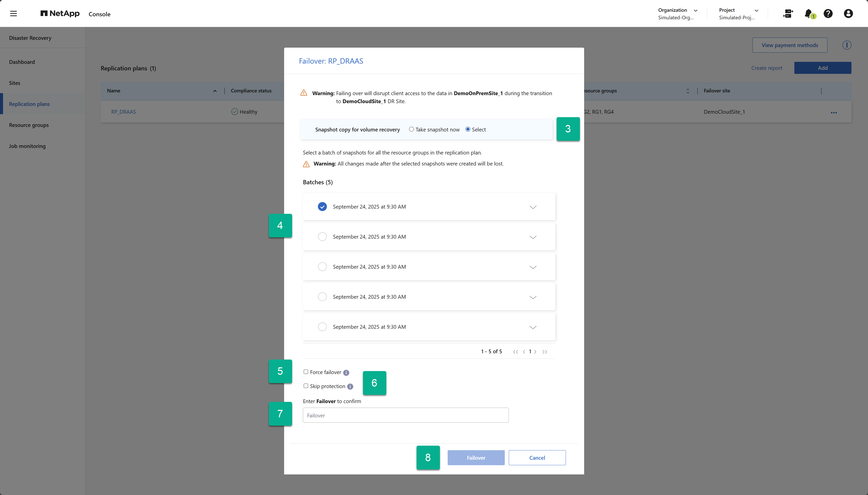Open the hamburger navigation menu
868x495 pixels.
13,14
